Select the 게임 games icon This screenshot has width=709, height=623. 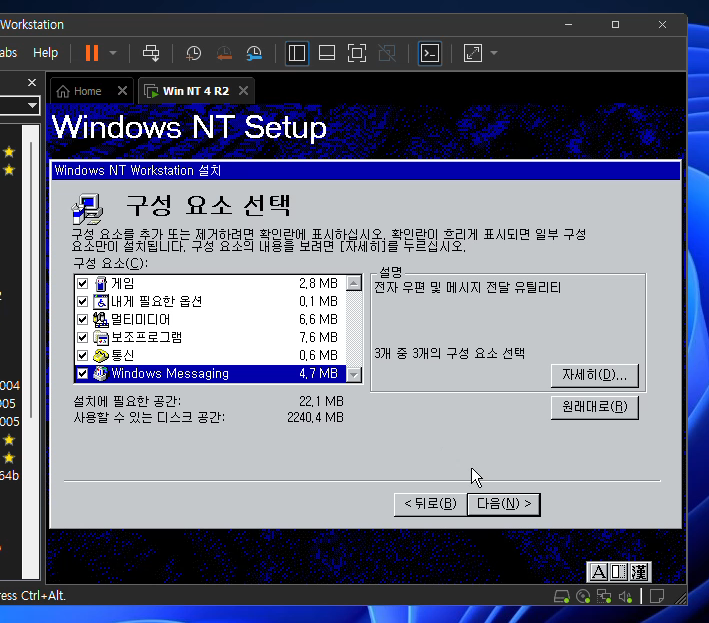(101, 283)
